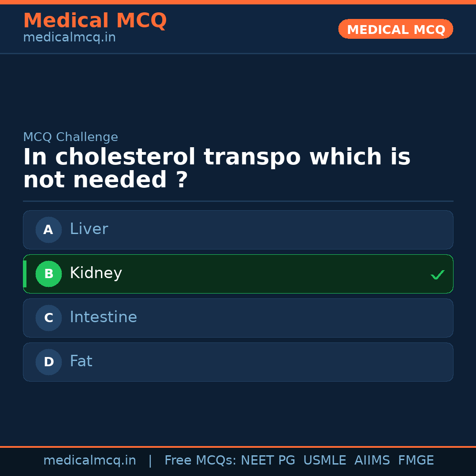Click the green checkmark on Kidney
This screenshot has width=476, height=476.
click(x=437, y=275)
